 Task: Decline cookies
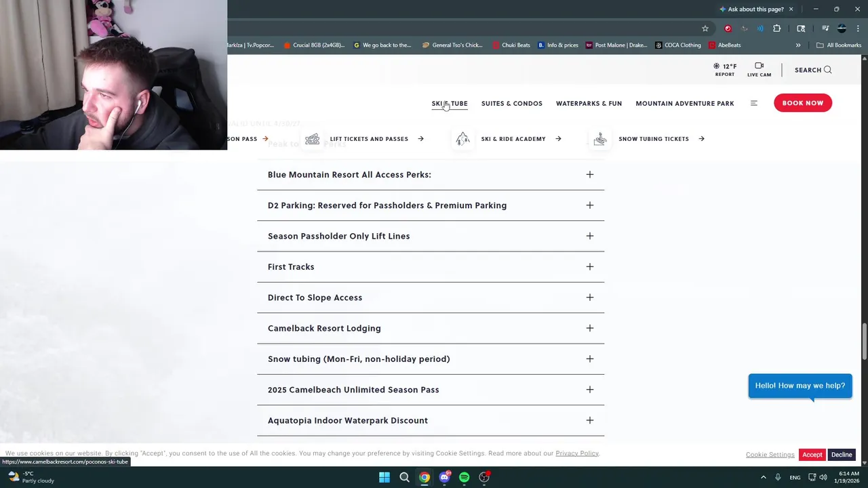pos(842,455)
